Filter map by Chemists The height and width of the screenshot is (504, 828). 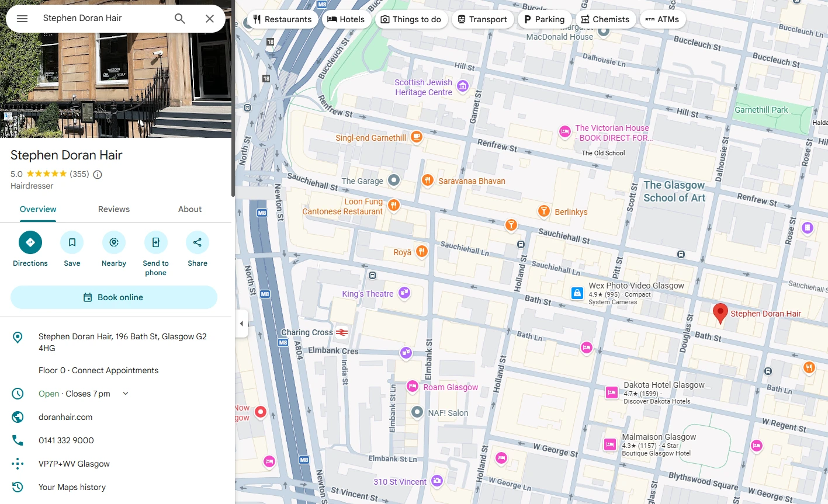tap(605, 19)
